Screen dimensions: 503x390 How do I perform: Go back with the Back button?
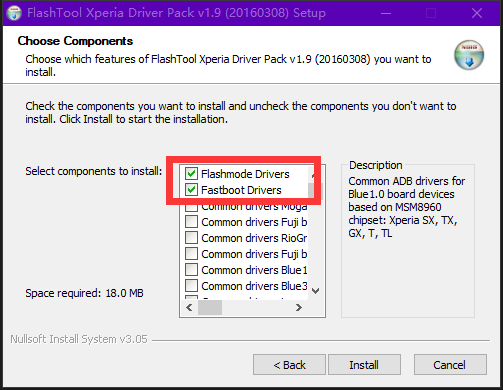(x=289, y=365)
